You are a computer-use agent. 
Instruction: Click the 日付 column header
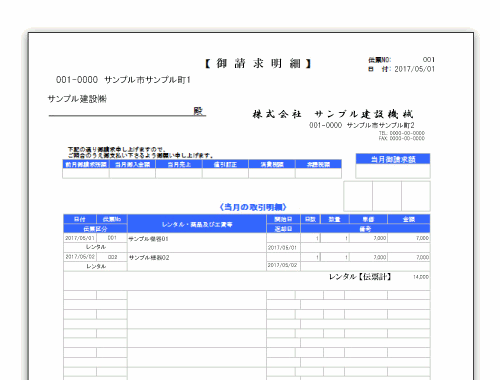(80, 219)
